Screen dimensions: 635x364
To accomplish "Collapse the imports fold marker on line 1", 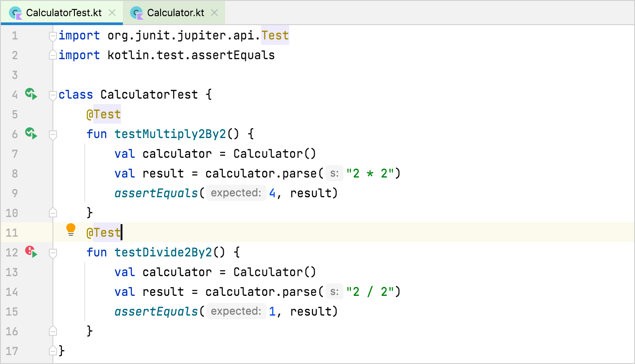I will point(53,36).
